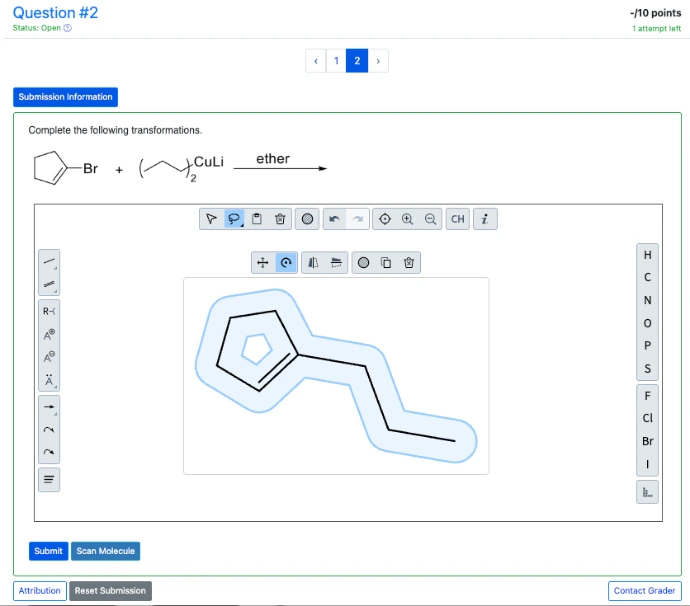The image size is (690, 606).
Task: Choose bromine Br element
Action: tap(647, 441)
